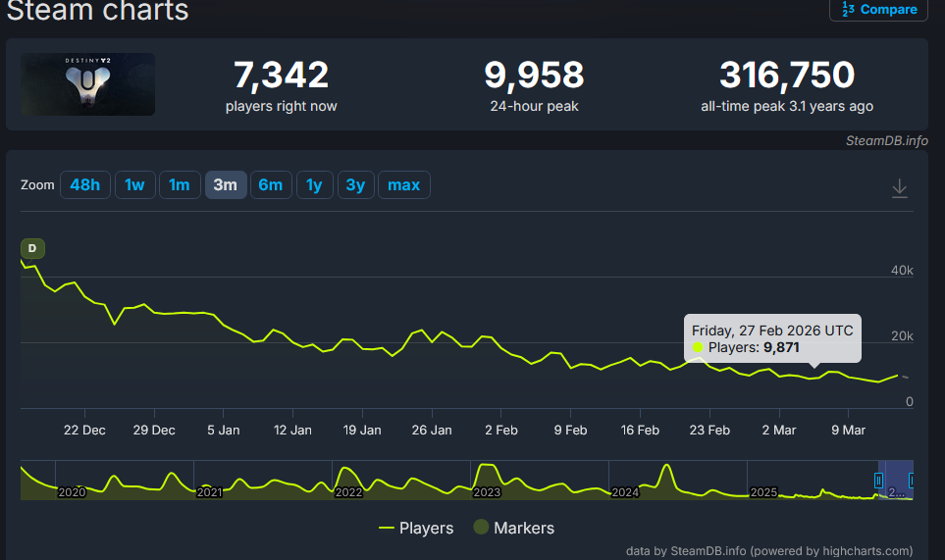Click the 2 Mar x-axis label
945x560 pixels.
778,430
